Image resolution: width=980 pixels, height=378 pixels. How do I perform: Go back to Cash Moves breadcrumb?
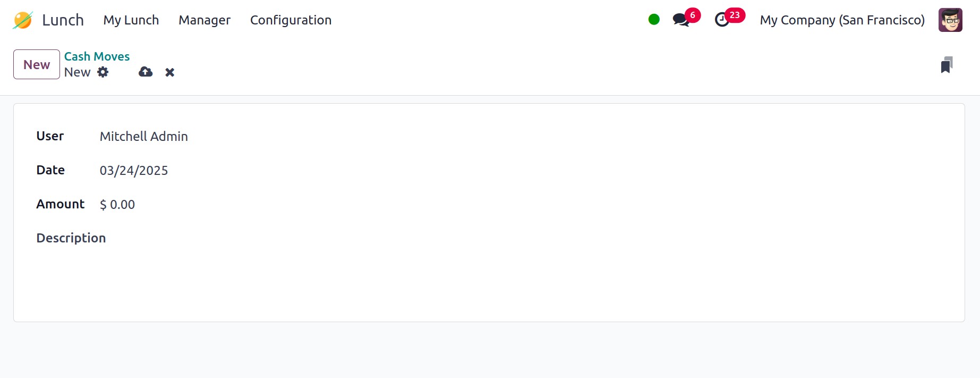[97, 56]
